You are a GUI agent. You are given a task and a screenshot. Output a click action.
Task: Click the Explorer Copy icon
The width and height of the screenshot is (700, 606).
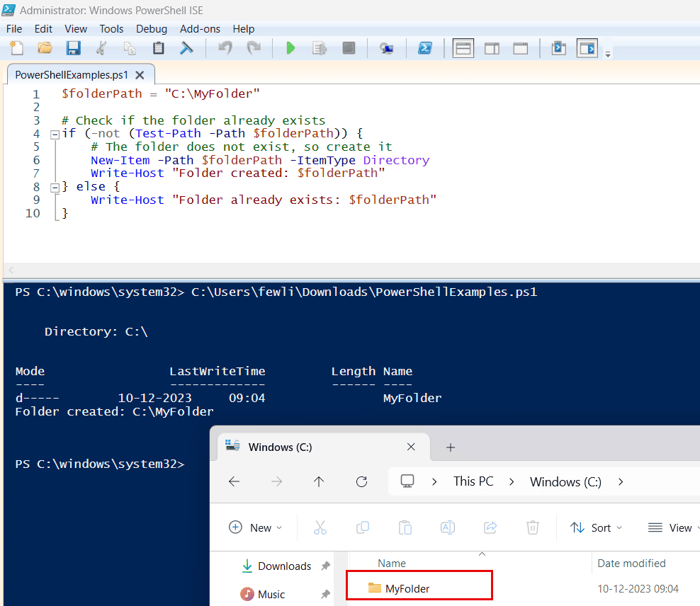pyautogui.click(x=363, y=527)
